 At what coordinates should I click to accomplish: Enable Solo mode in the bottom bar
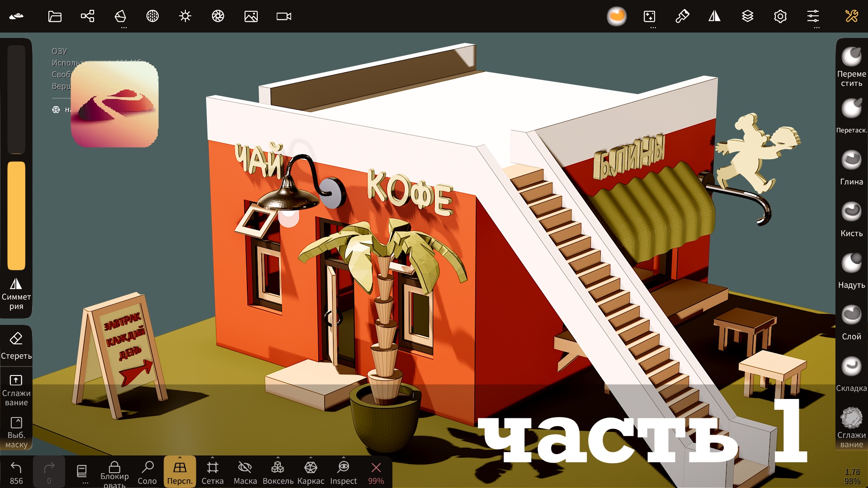tap(146, 472)
